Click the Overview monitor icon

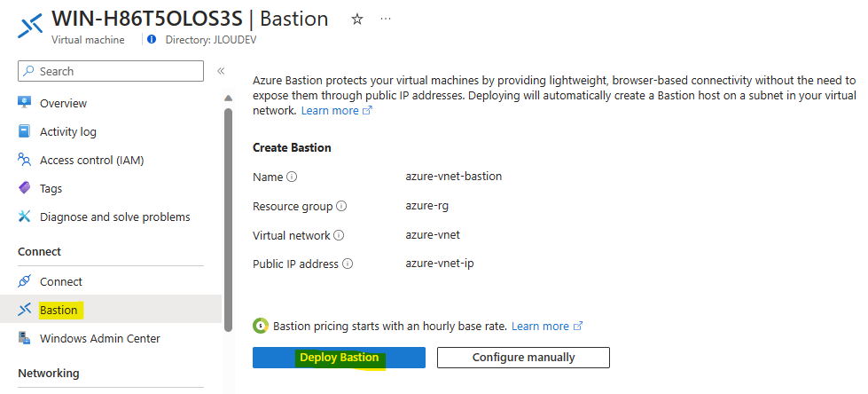(x=24, y=103)
